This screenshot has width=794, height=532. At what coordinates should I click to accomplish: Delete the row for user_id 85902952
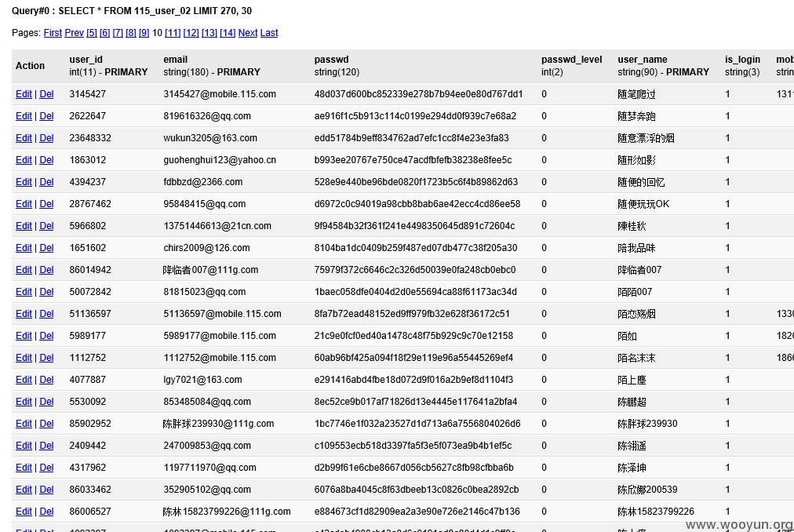coord(46,424)
